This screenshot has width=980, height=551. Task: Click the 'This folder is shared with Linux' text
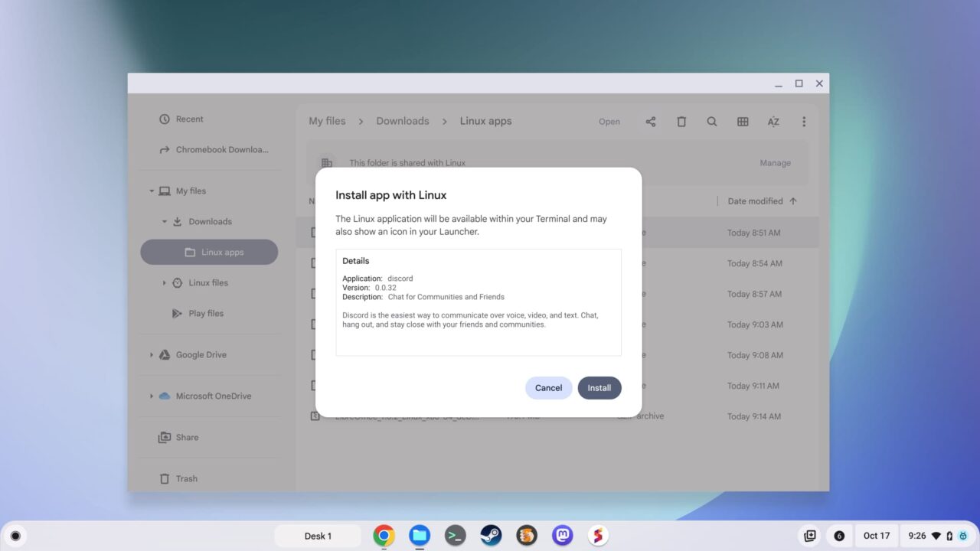click(407, 163)
